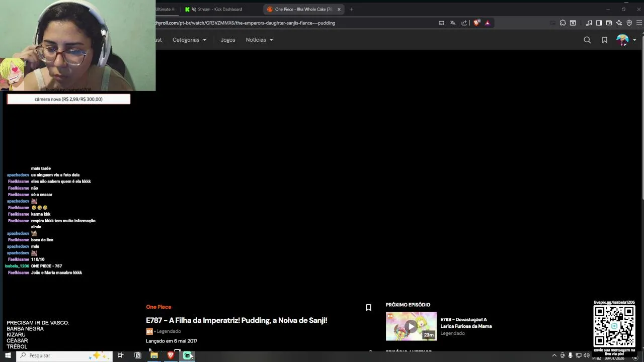Click the câmera nova donation goal bar
This screenshot has height=362, width=644.
click(x=68, y=99)
